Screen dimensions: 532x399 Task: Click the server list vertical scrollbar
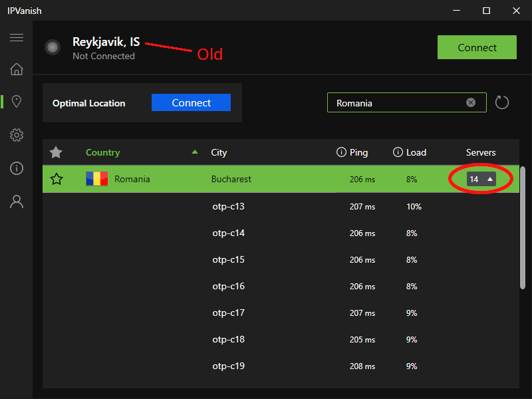click(x=523, y=227)
